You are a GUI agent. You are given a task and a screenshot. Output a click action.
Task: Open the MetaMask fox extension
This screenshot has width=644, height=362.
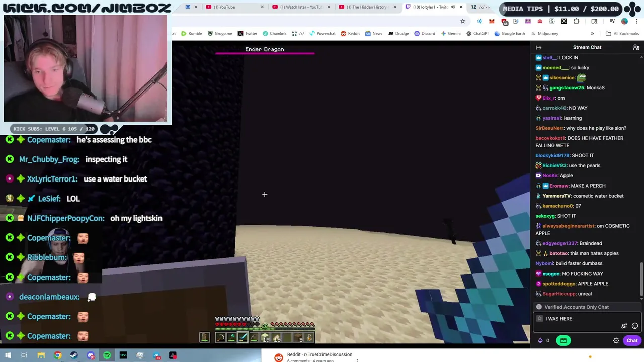click(x=492, y=21)
